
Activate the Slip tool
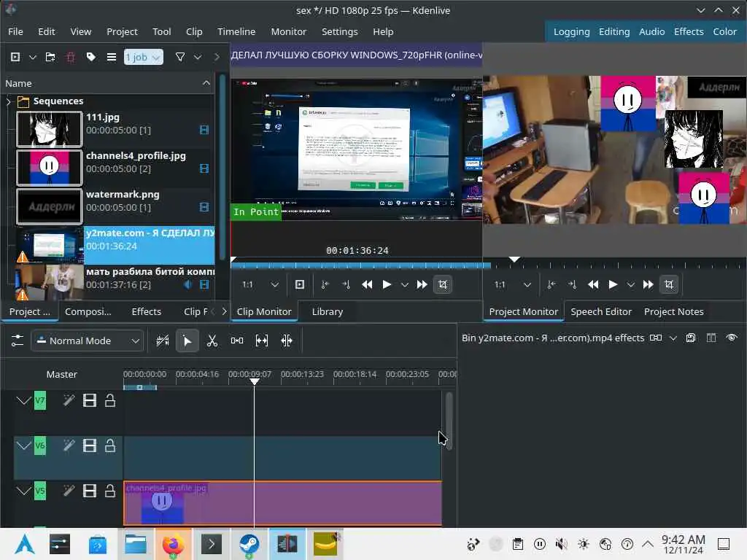pos(262,341)
